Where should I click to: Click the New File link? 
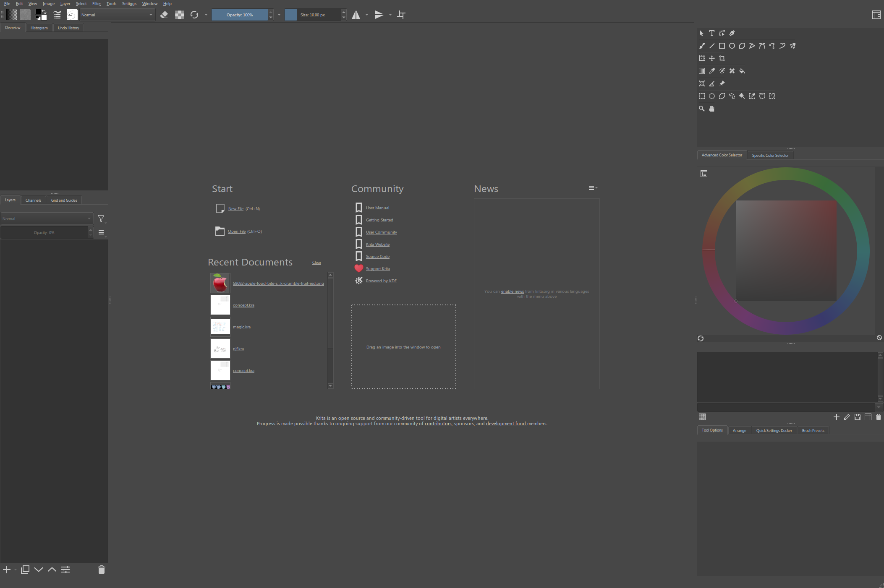[235, 208]
